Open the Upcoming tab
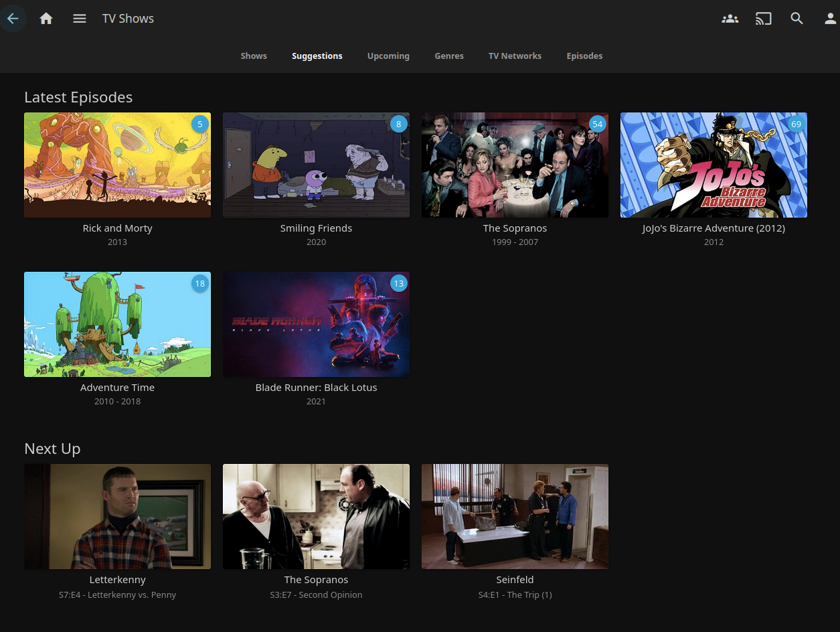 coord(388,56)
